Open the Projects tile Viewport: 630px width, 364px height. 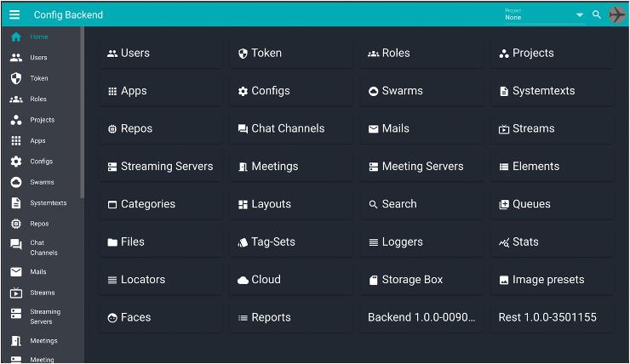pyautogui.click(x=552, y=53)
